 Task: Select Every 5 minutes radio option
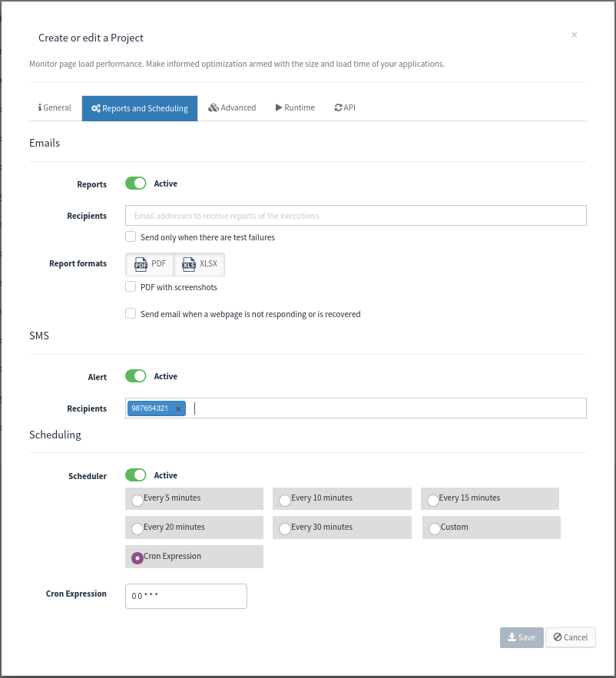pos(137,501)
